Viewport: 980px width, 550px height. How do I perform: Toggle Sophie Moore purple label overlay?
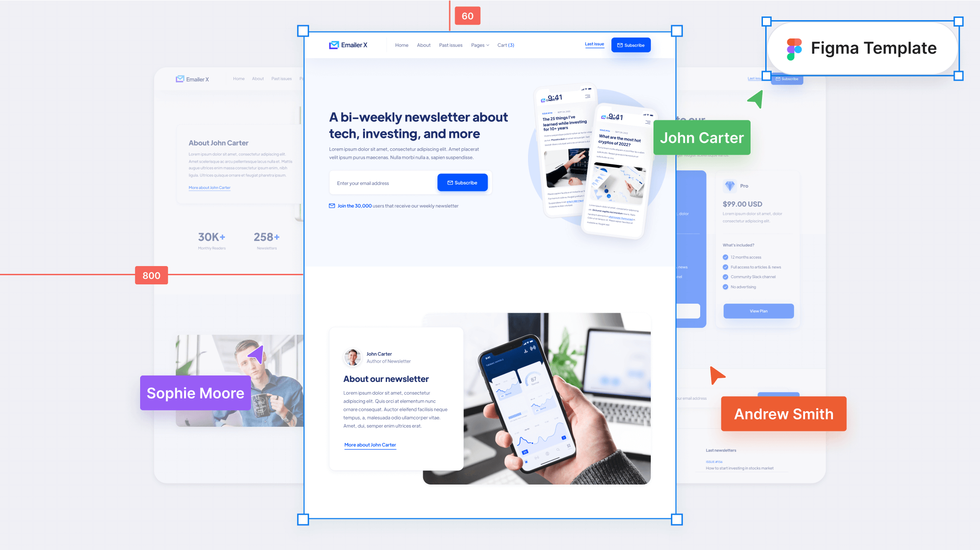195,393
